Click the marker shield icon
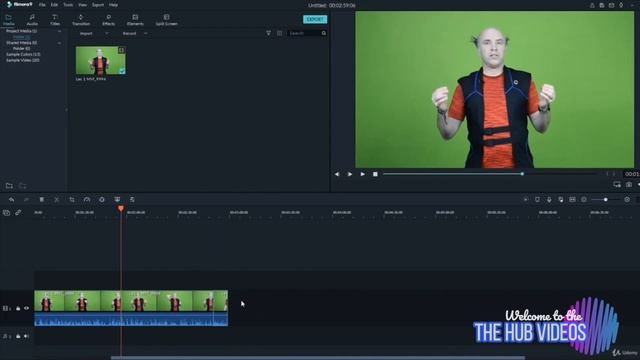The image size is (640, 360). click(x=537, y=200)
